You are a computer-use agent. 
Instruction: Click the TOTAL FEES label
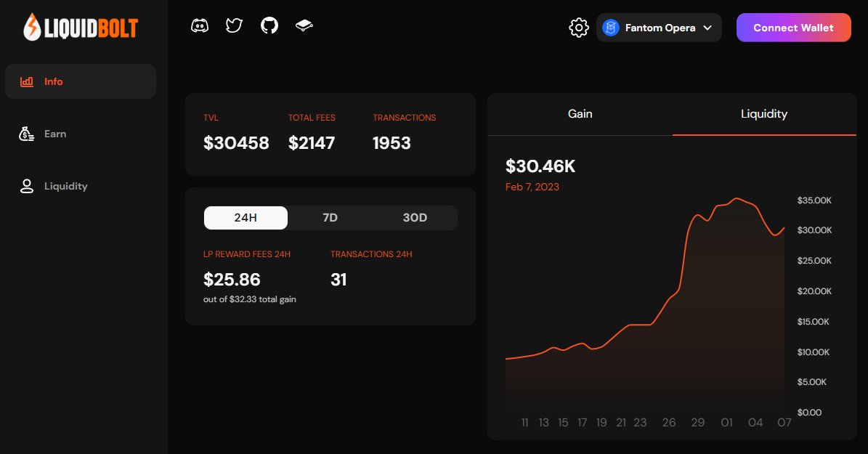312,118
